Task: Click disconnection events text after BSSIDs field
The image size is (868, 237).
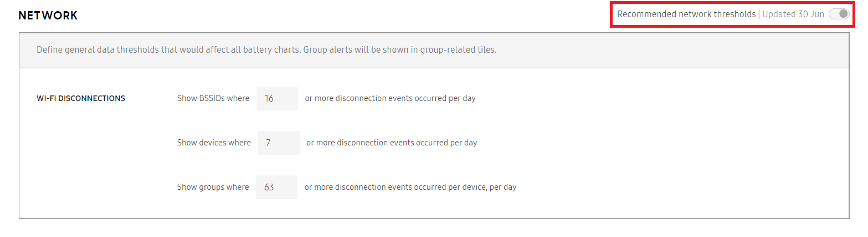Action: (x=391, y=98)
